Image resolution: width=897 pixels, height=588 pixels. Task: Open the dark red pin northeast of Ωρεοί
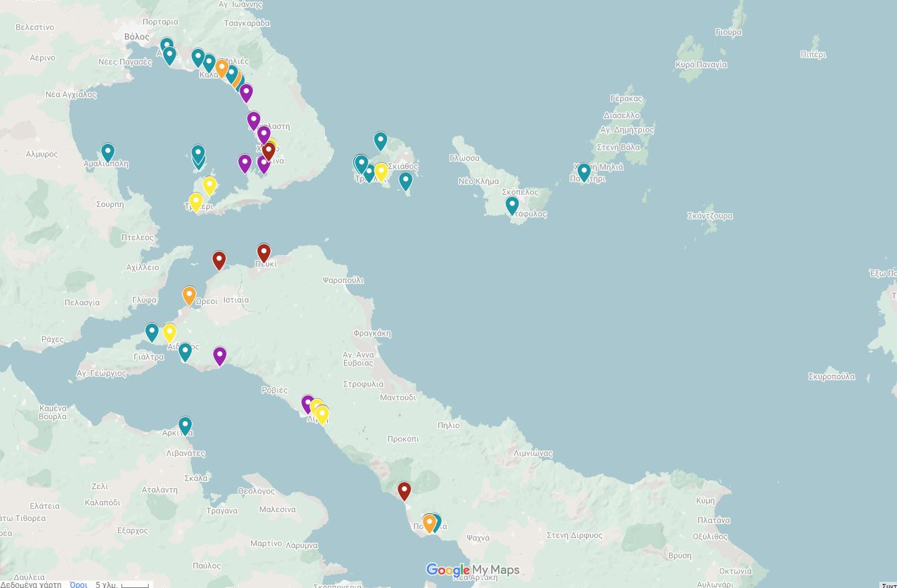click(219, 260)
